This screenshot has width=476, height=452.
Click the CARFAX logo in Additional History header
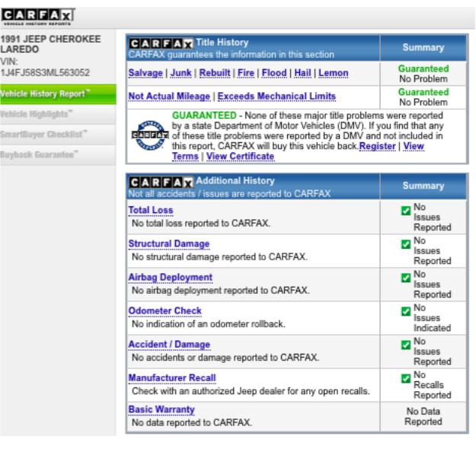[161, 183]
